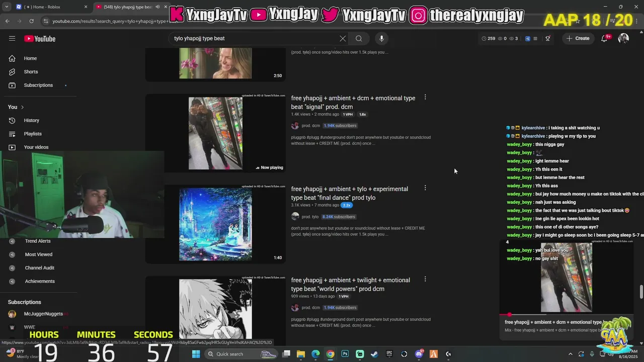Open tab search dropdown arrow in Chrome
This screenshot has width=644, height=362.
coord(7,7)
